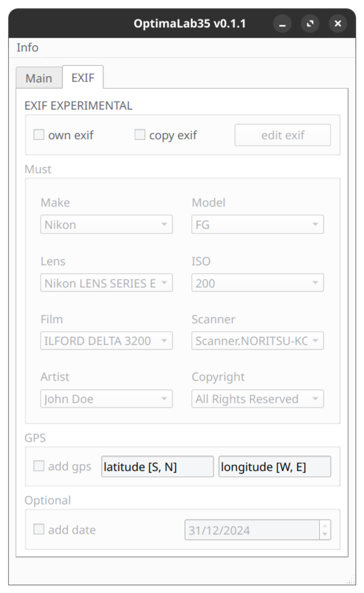Screen dimensions: 364x593
Task: Open the Info menu
Action: pos(27,47)
